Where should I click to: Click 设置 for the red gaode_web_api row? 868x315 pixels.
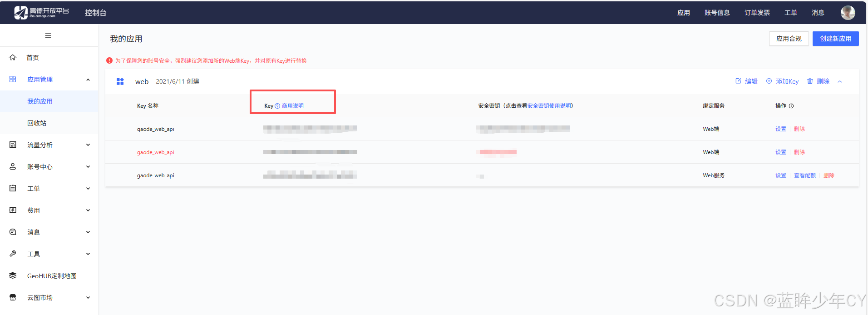780,152
